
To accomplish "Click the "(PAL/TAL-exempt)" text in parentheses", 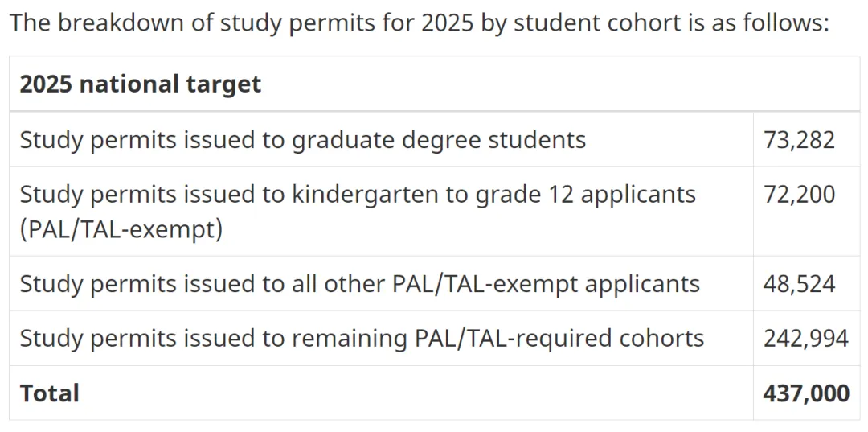I will click(121, 229).
